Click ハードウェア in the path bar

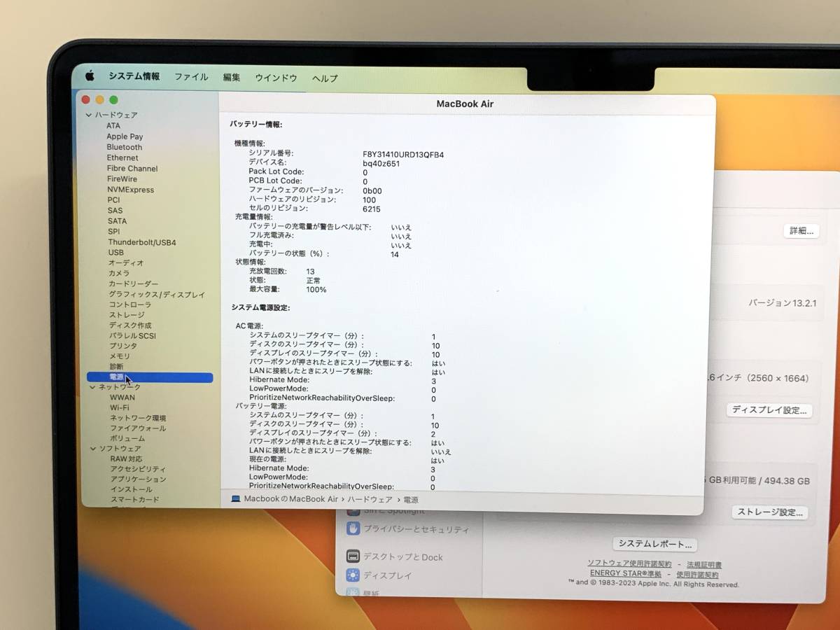click(370, 500)
